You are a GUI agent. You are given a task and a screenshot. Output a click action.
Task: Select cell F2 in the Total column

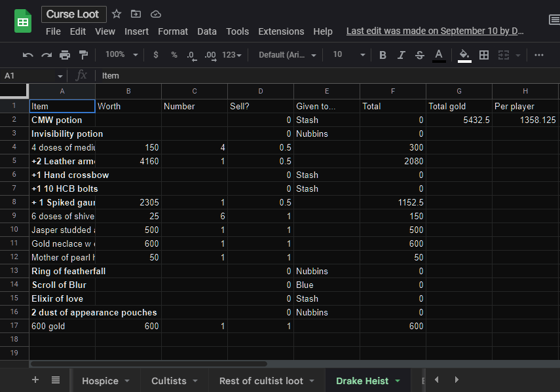click(x=393, y=119)
